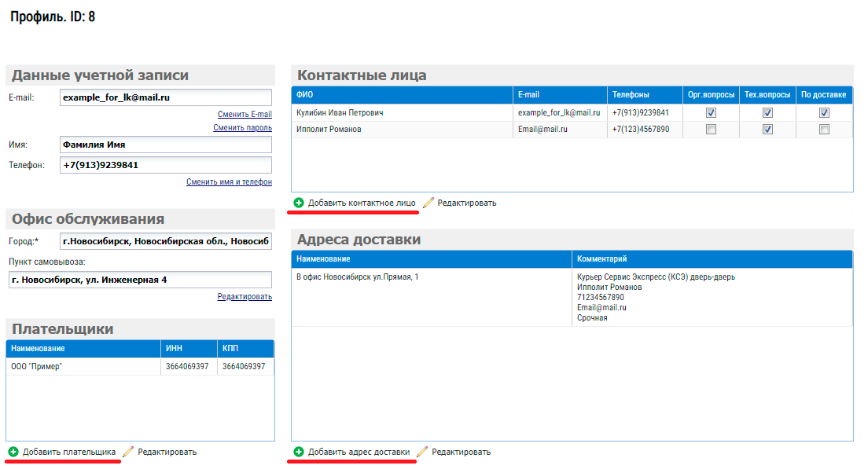Toggle Орг.вопросы checkbox for Кулибин Иван Петрович
The height and width of the screenshot is (469, 868).
711,113
